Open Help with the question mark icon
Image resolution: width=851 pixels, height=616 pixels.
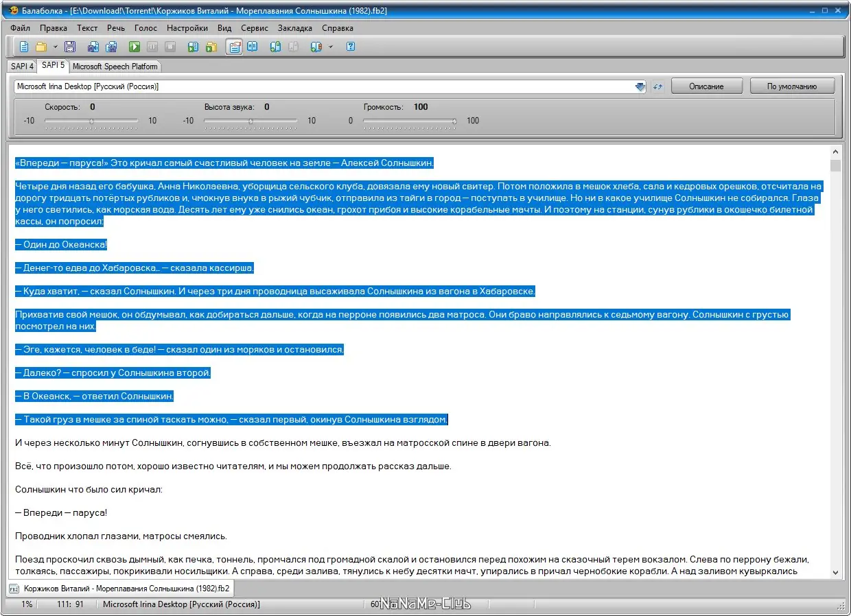click(x=351, y=47)
